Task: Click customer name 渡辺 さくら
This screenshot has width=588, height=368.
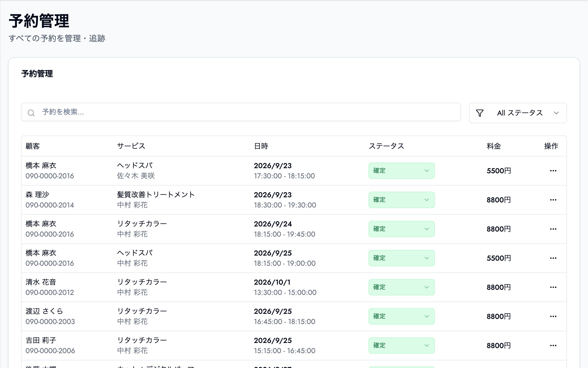Action: tap(44, 311)
